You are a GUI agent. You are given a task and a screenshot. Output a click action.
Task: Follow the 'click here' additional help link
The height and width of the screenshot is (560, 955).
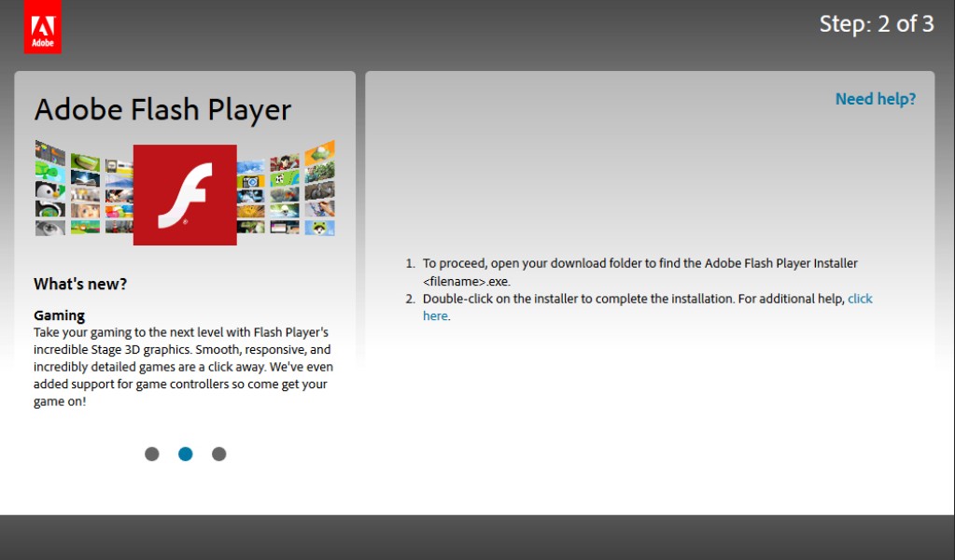click(860, 299)
